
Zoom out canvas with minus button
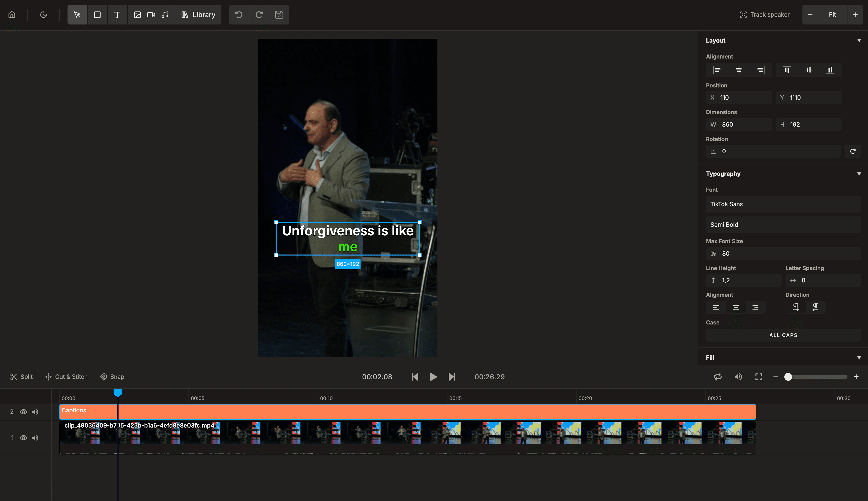tap(810, 14)
